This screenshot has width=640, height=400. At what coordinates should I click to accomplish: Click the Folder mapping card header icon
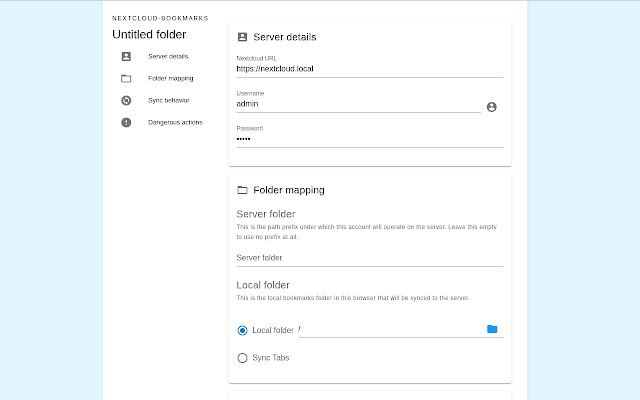tap(242, 189)
